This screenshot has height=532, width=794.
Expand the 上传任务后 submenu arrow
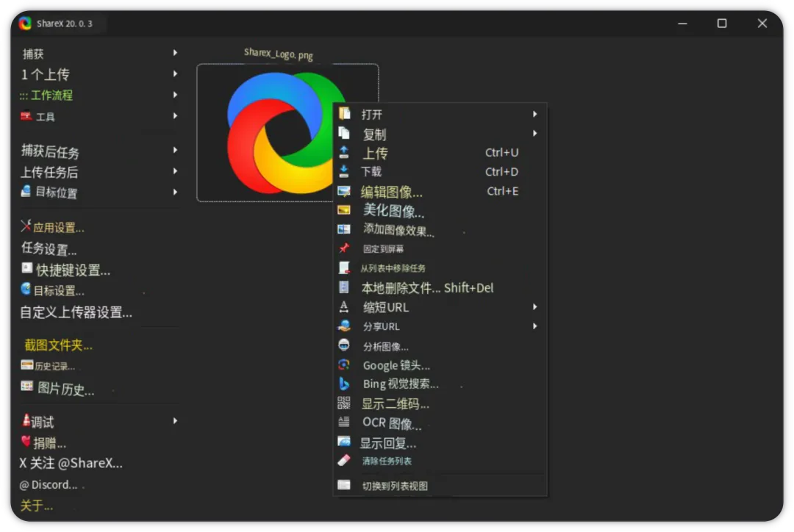coord(175,171)
